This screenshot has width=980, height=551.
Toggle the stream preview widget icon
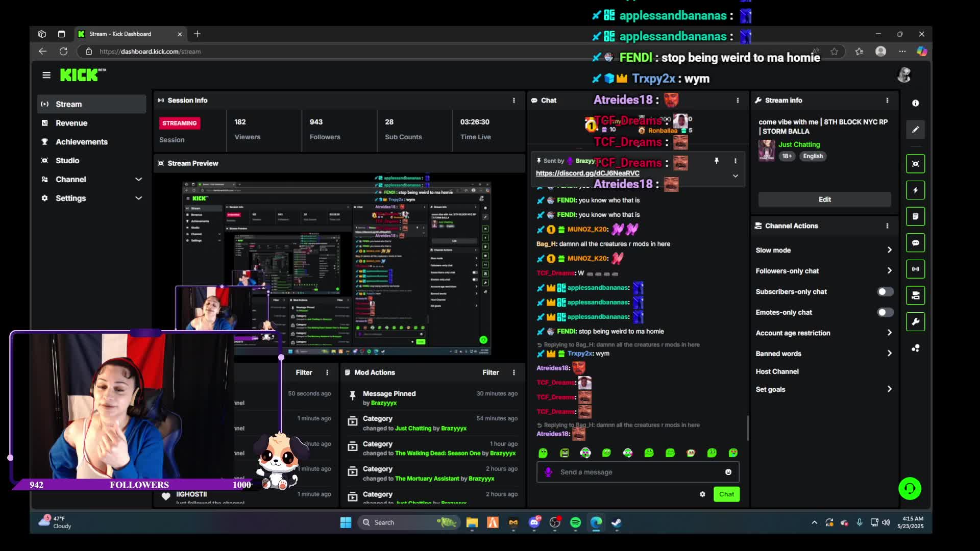pyautogui.click(x=916, y=164)
